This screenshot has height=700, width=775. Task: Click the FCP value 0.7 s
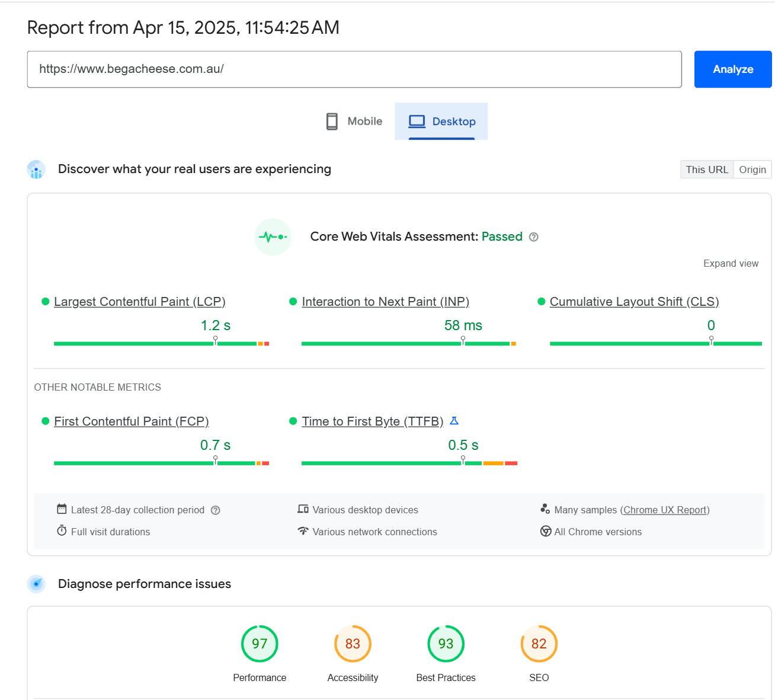[x=215, y=445]
